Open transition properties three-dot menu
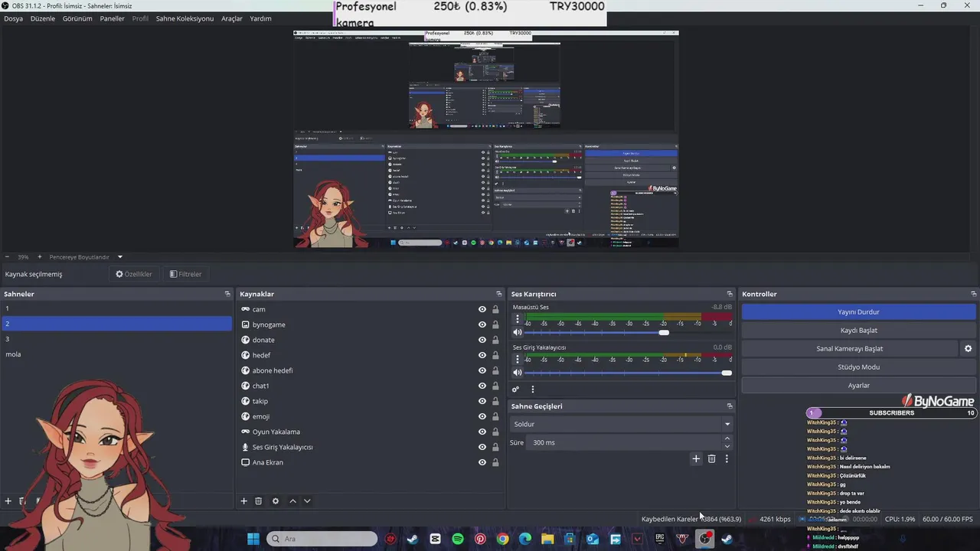This screenshot has height=551, width=980. click(727, 458)
